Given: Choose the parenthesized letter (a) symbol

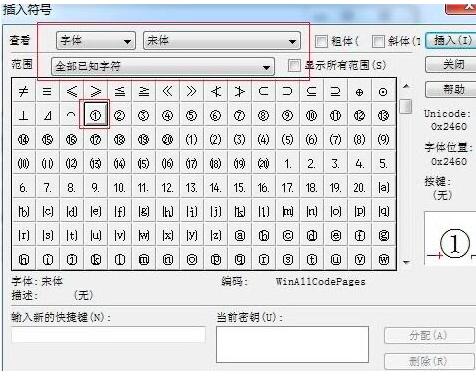Looking at the screenshot, I should click(383, 187).
